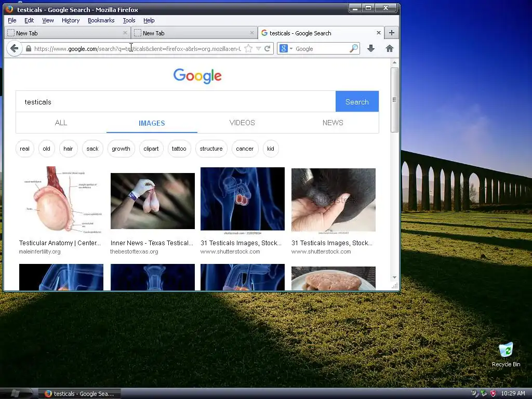Open the Tools menu
This screenshot has width=532, height=399.
pyautogui.click(x=129, y=20)
